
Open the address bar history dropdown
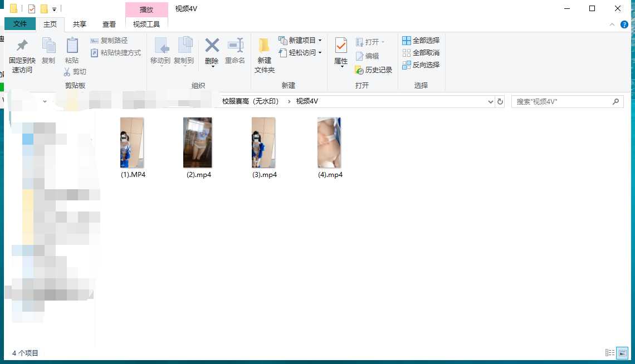[x=490, y=101]
